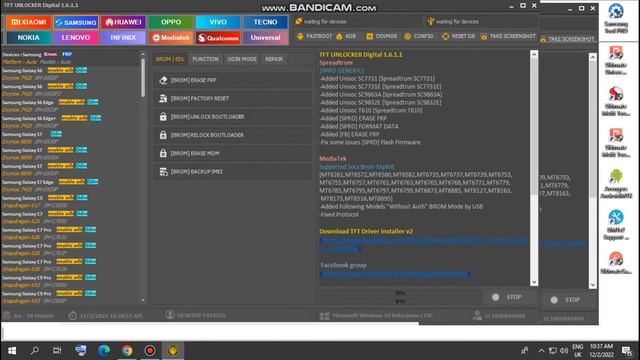Run [BROM] UNLOCK BOOTLOADER
The height and width of the screenshot is (360, 640).
click(232, 117)
